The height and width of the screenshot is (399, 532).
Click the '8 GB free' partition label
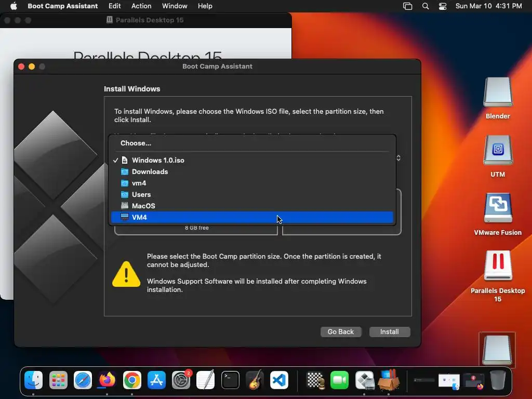197,228
